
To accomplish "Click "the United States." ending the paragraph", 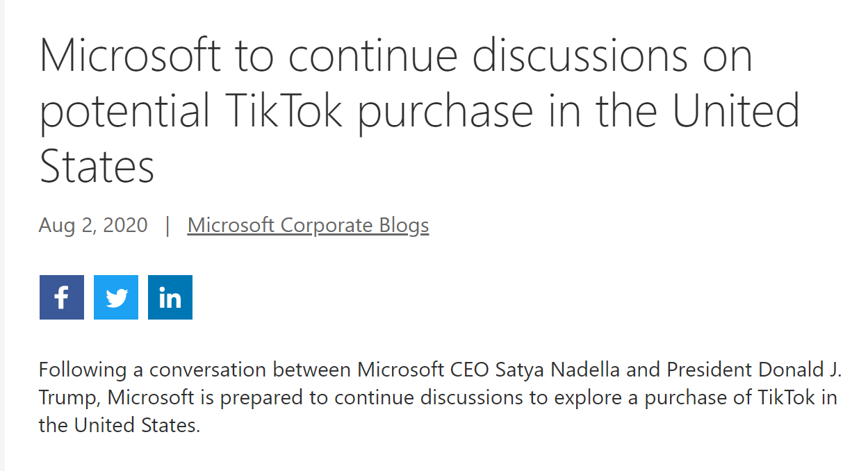I will point(119,425).
